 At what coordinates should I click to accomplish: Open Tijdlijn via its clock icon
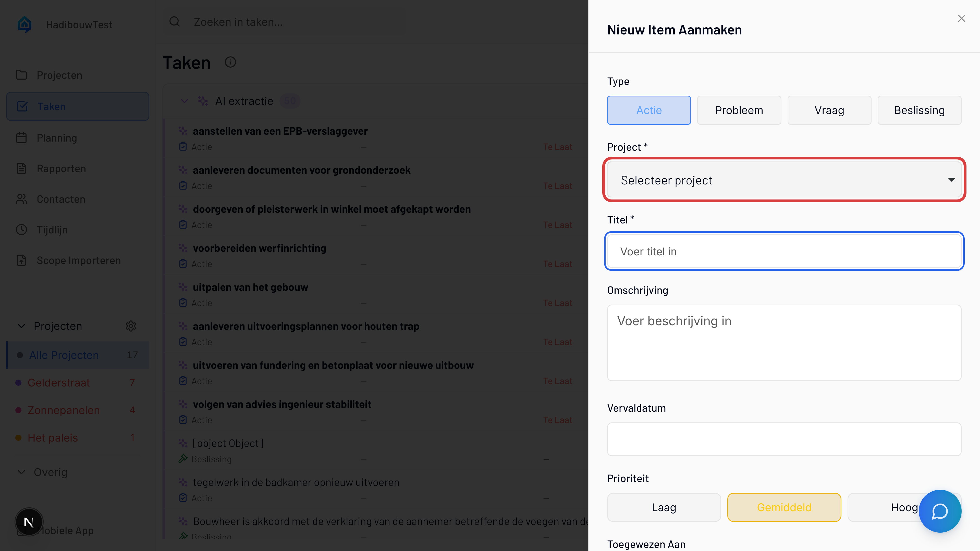(x=22, y=230)
